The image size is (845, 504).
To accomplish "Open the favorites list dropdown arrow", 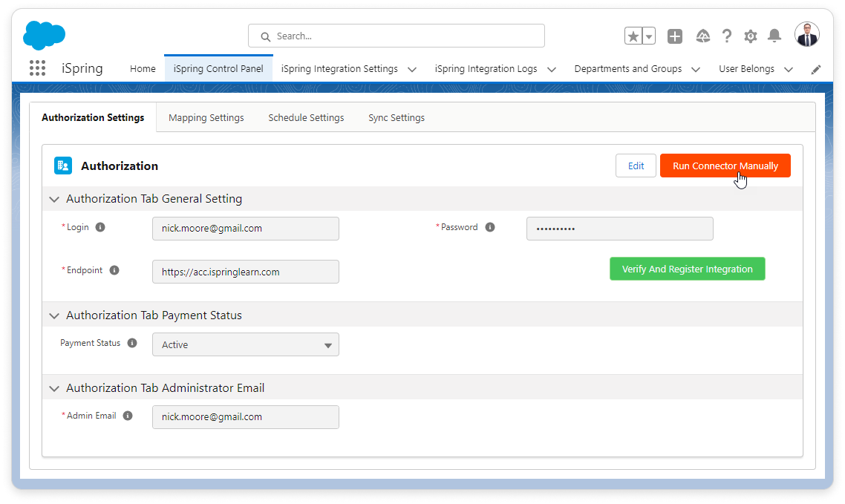I will 649,36.
